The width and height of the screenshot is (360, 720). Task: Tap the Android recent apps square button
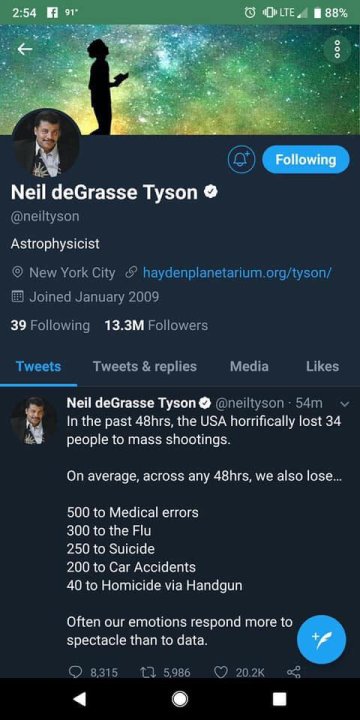pyautogui.click(x=279, y=699)
